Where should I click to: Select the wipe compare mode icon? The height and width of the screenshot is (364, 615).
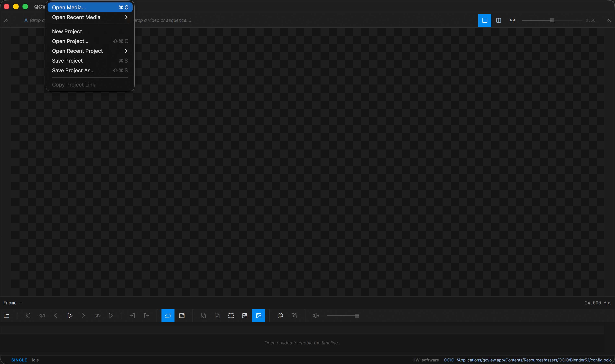pyautogui.click(x=512, y=20)
